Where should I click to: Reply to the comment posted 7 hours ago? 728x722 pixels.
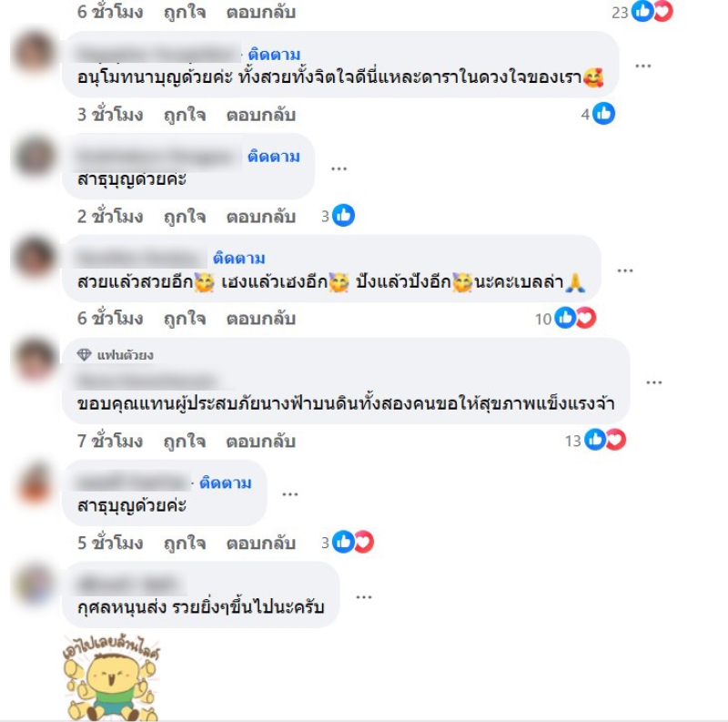[261, 441]
